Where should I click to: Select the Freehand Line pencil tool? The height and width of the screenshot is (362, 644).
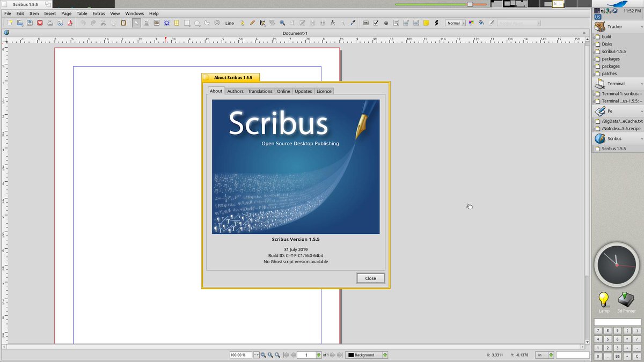(252, 23)
